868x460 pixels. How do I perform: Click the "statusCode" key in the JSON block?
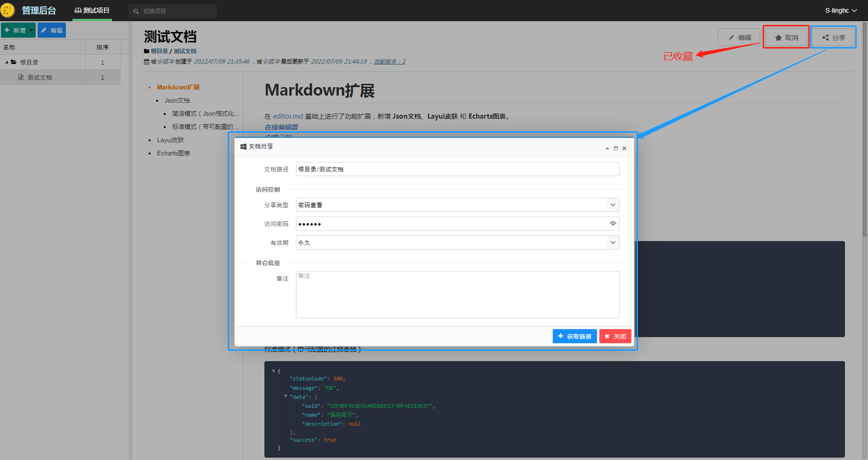(x=308, y=379)
